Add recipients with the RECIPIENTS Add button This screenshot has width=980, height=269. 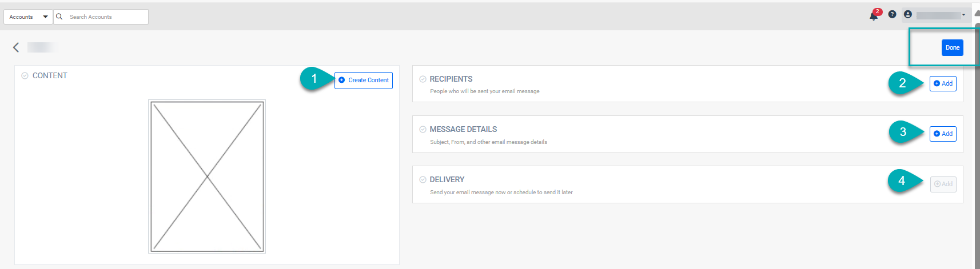[943, 83]
